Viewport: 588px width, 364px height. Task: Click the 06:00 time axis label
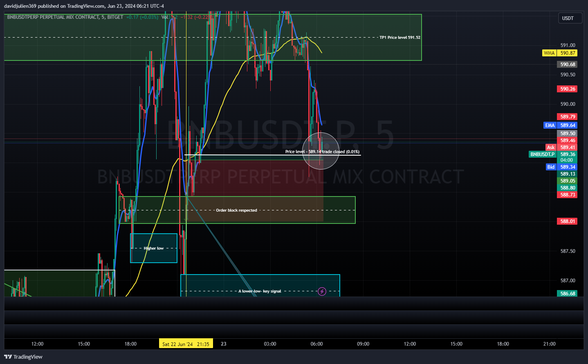tap(316, 344)
